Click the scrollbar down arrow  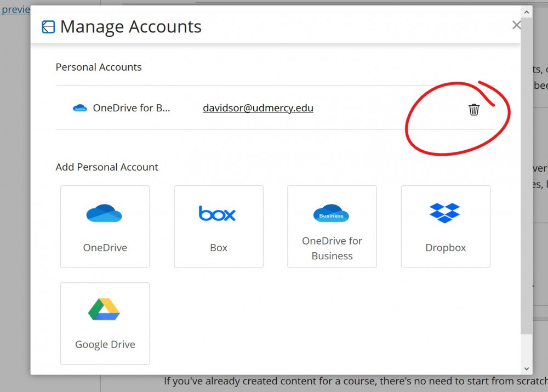pyautogui.click(x=527, y=368)
